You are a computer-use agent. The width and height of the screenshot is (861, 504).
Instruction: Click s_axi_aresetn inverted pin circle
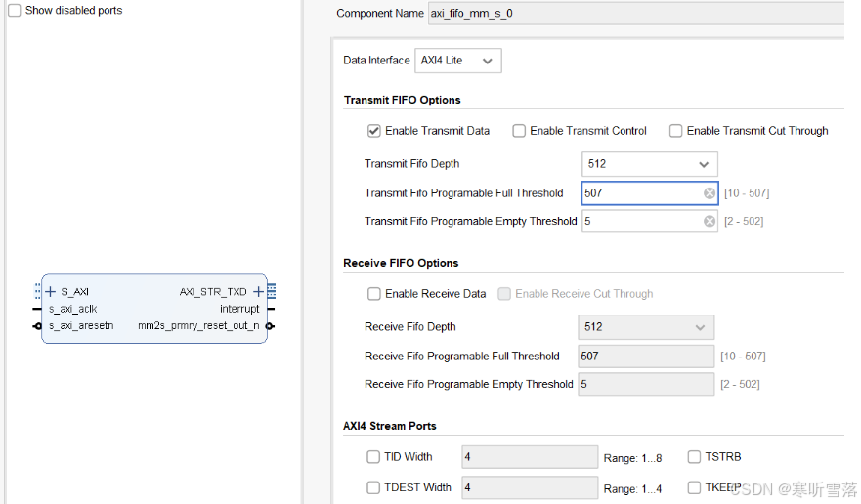37,326
